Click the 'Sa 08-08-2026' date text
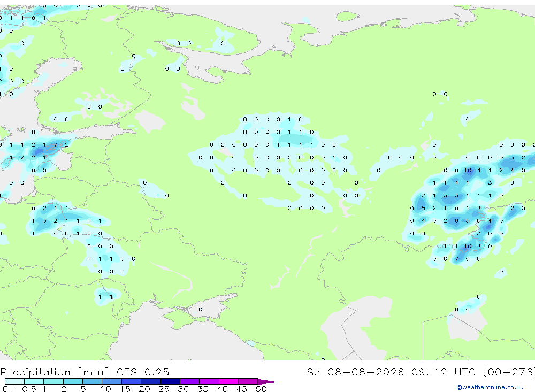535x392 pixels. (x=355, y=372)
